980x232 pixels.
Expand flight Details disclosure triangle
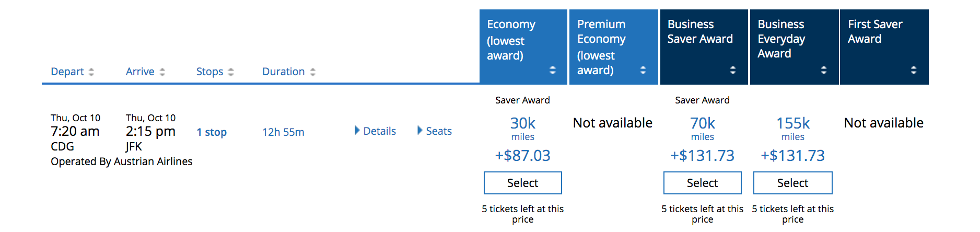pos(357,131)
